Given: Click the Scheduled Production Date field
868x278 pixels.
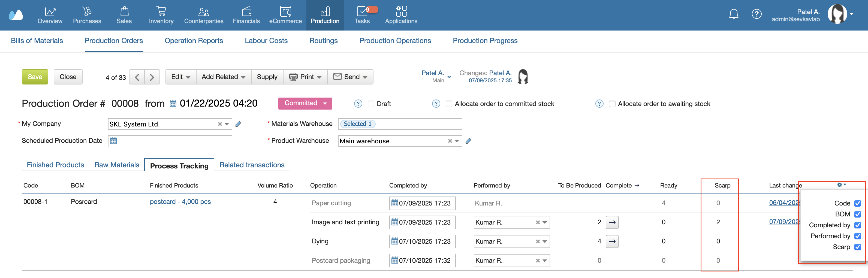Looking at the screenshot, I should pos(170,141).
